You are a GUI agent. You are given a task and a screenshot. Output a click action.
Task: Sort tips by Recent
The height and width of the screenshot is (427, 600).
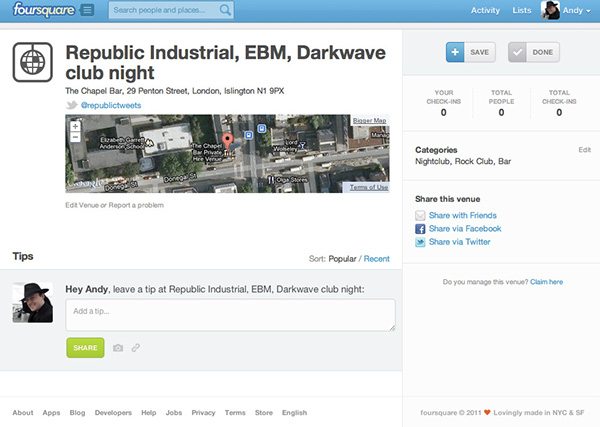pos(377,259)
